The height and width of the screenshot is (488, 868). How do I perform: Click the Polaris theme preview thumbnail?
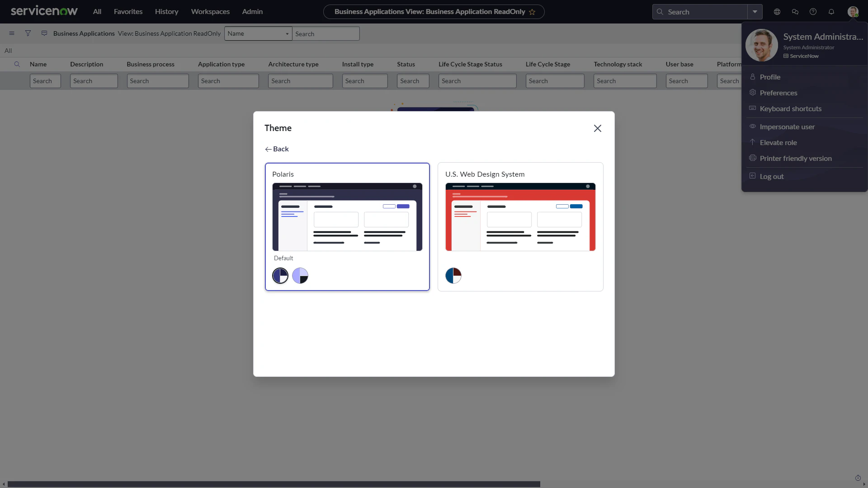point(347,217)
